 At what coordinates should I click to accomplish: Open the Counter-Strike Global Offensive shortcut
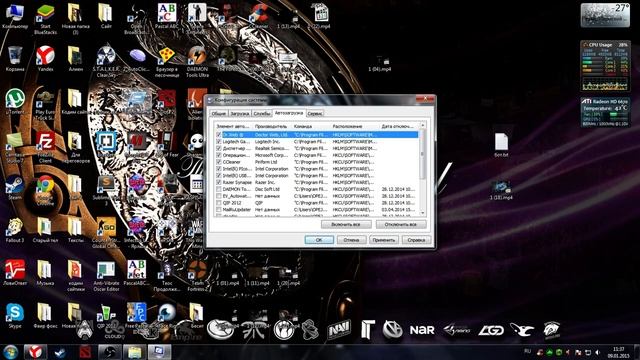pos(106,233)
